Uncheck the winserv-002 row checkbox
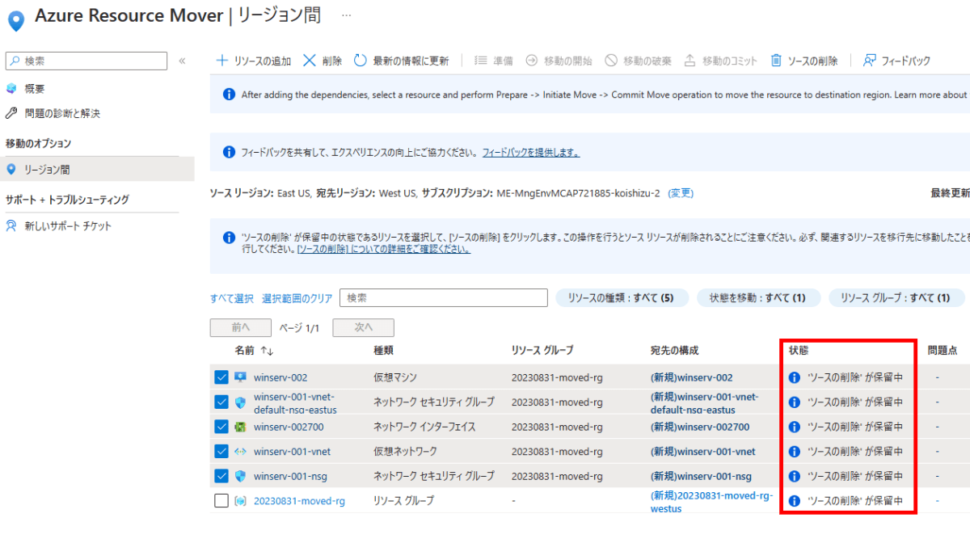 (221, 377)
